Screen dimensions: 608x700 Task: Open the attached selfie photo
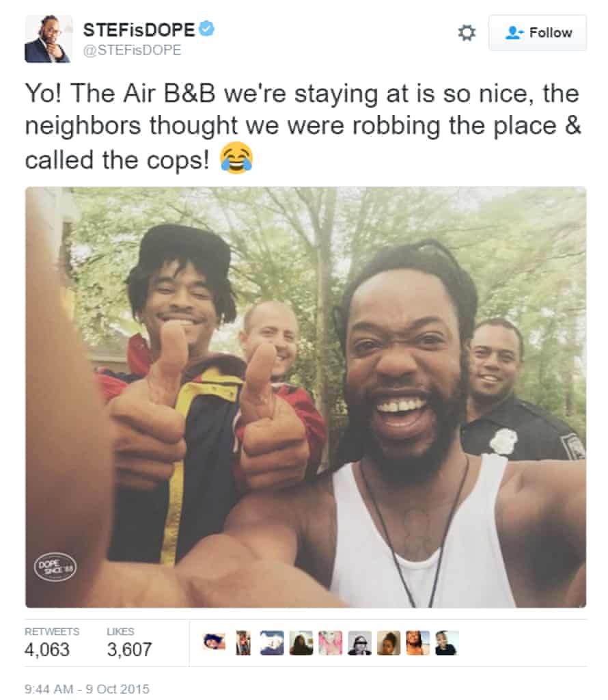tap(305, 397)
